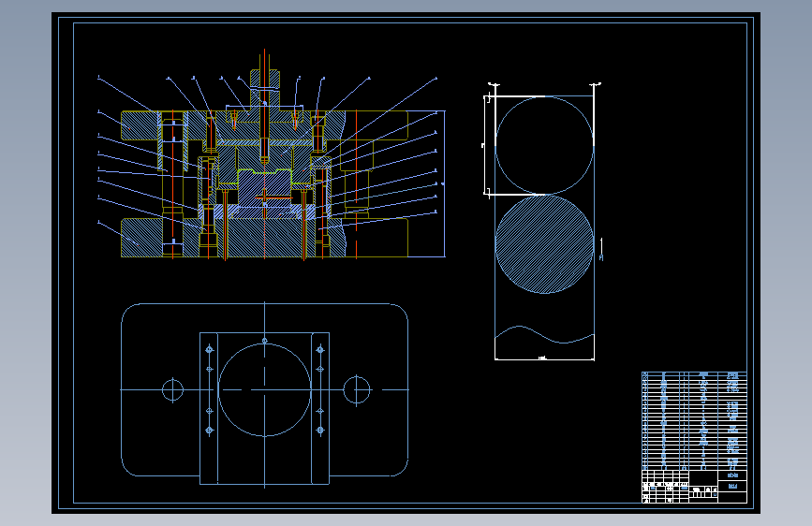Select the unhatched upper circle in strip layout
Screen dimensions: 812x526
tap(544, 145)
